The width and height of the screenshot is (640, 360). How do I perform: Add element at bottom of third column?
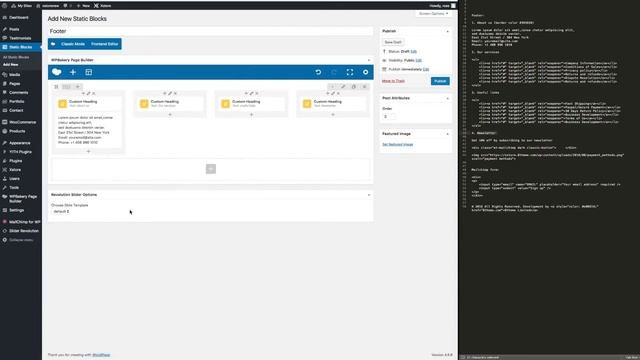tap(251, 115)
